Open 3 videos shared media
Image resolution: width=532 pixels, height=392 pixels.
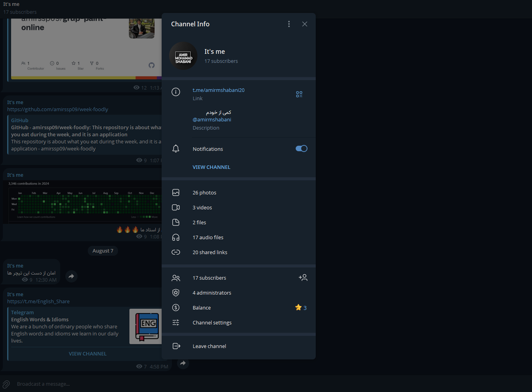[238, 208]
